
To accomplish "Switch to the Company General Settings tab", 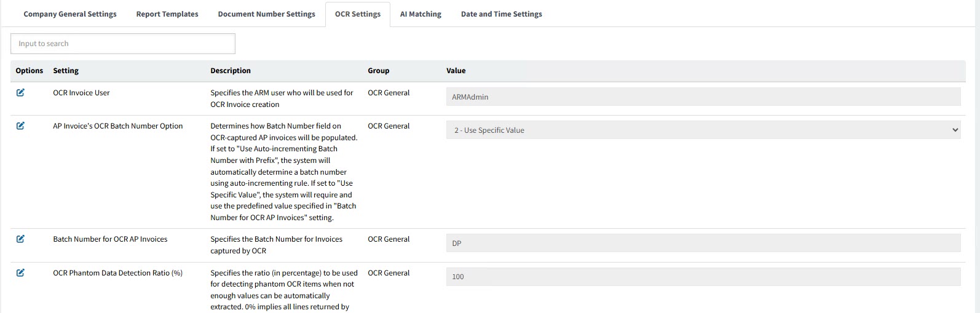I will (x=70, y=14).
